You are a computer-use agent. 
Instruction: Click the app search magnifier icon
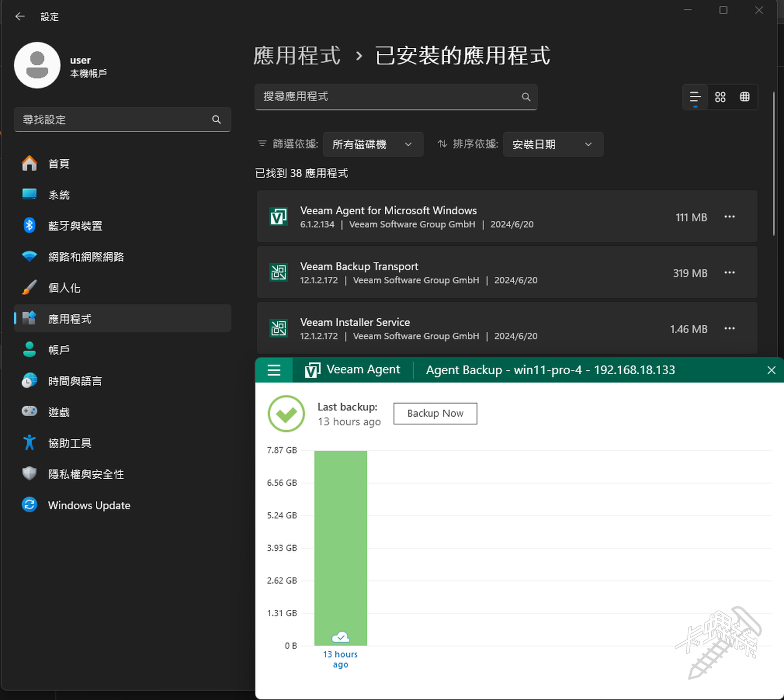[526, 97]
